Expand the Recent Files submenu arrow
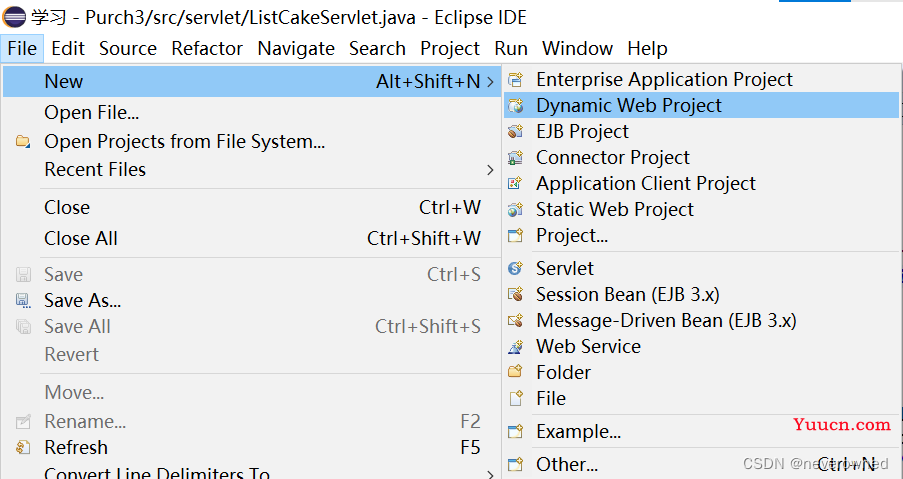The height and width of the screenshot is (479, 903). (x=490, y=170)
